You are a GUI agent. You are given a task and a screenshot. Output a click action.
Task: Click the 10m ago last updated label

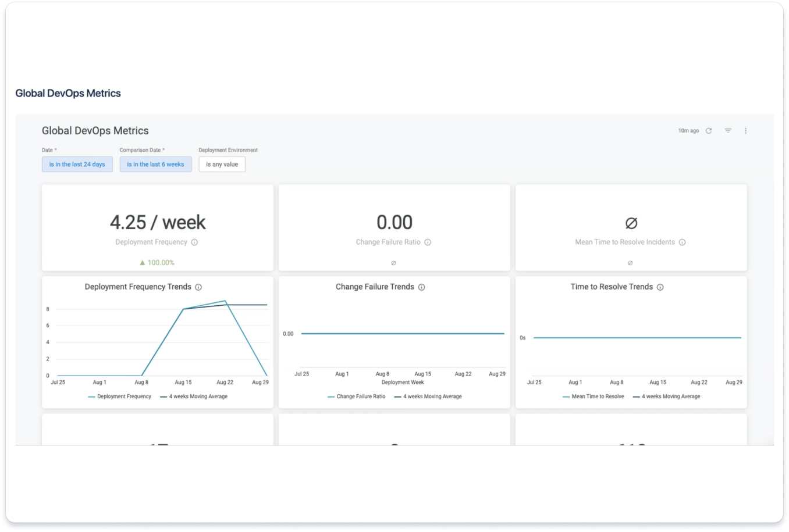(688, 131)
